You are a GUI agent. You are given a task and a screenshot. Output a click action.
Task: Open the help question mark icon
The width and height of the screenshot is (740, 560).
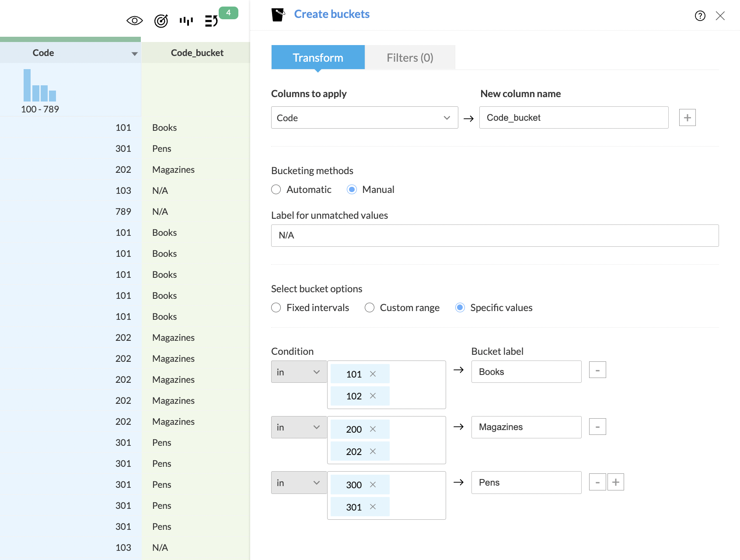700,16
